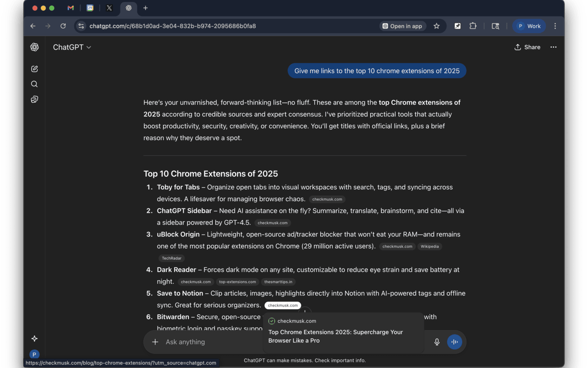Click the Bitwarden list title
This screenshot has height=368, width=588.
(173, 317)
